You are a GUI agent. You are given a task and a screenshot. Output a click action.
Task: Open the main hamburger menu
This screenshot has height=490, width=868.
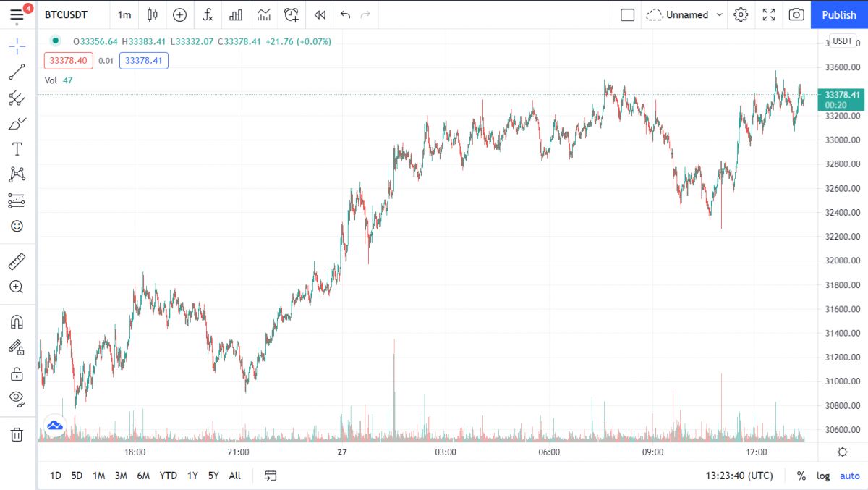17,14
